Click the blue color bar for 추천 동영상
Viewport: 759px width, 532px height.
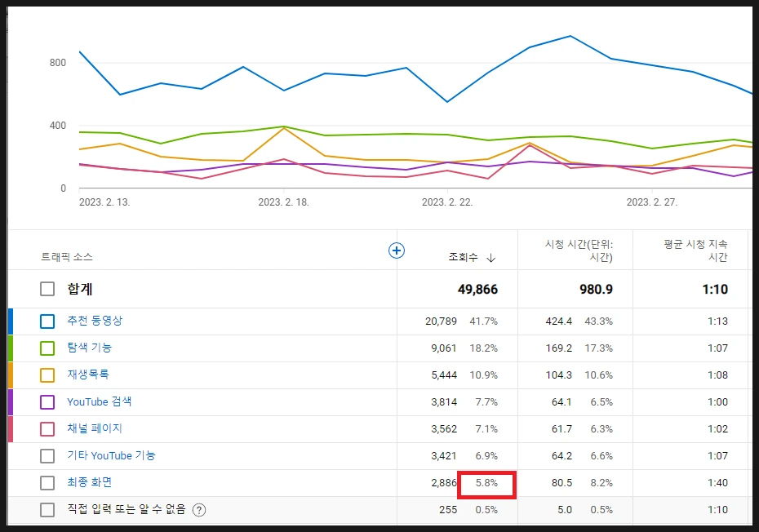pyautogui.click(x=10, y=321)
